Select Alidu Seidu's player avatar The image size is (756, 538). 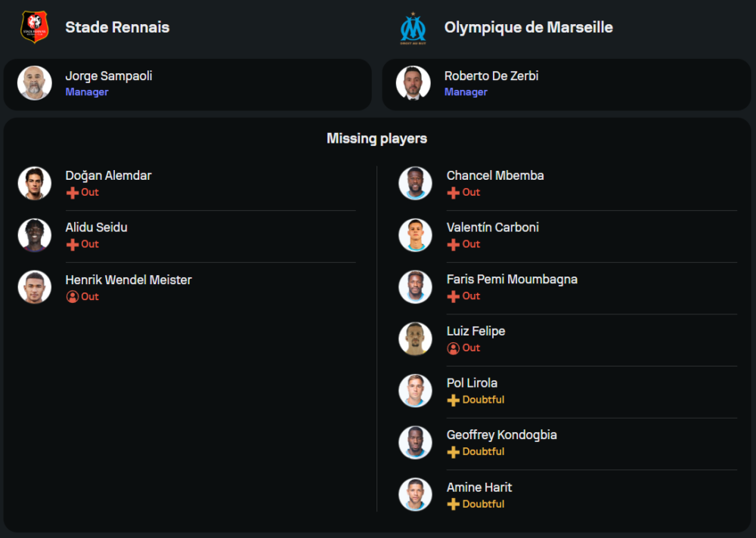(35, 235)
